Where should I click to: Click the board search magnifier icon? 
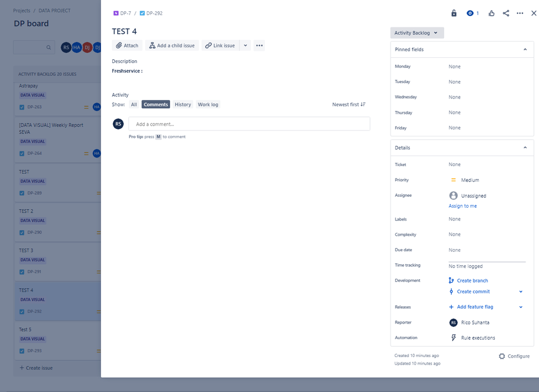(x=49, y=47)
